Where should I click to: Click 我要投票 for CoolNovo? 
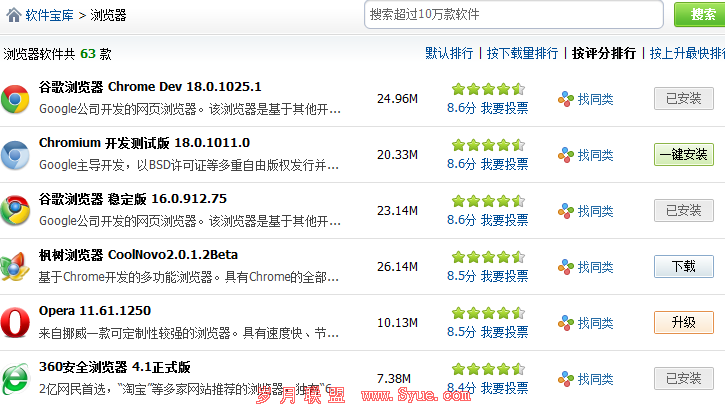(504, 276)
